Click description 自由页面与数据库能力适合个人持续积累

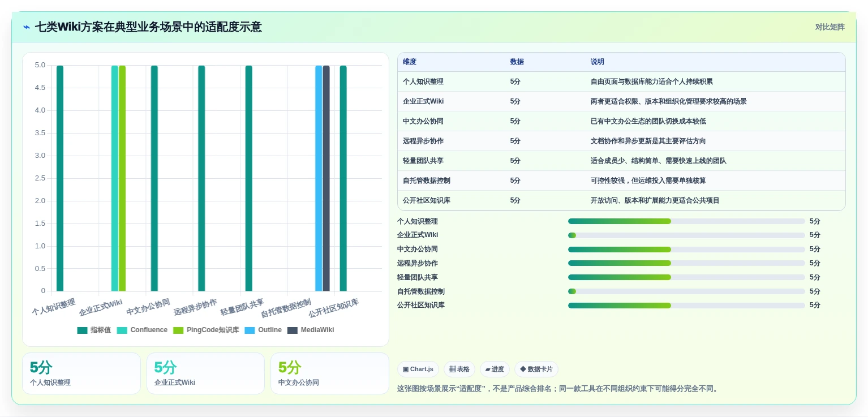[652, 81]
